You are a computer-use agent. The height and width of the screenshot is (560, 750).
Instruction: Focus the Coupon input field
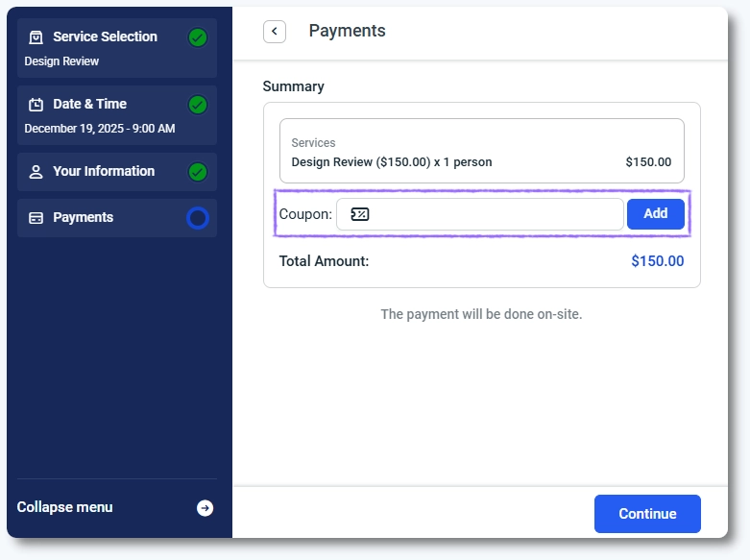(490, 214)
